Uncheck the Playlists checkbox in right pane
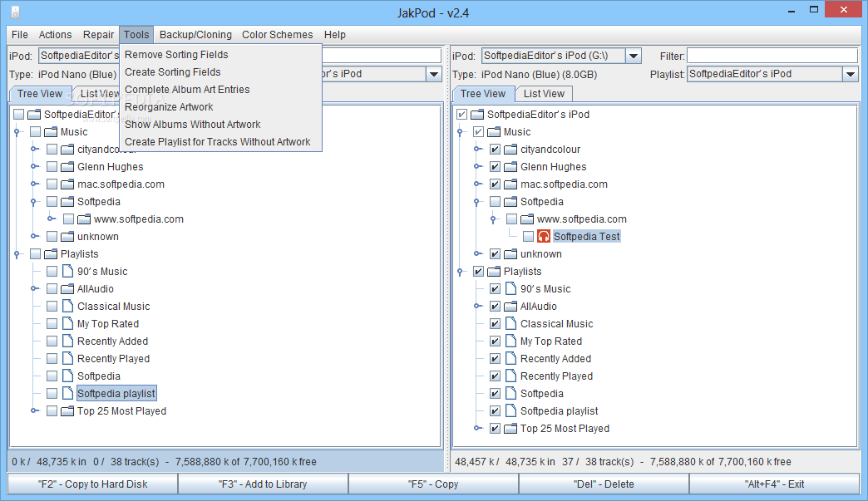This screenshot has height=501, width=868. point(478,272)
